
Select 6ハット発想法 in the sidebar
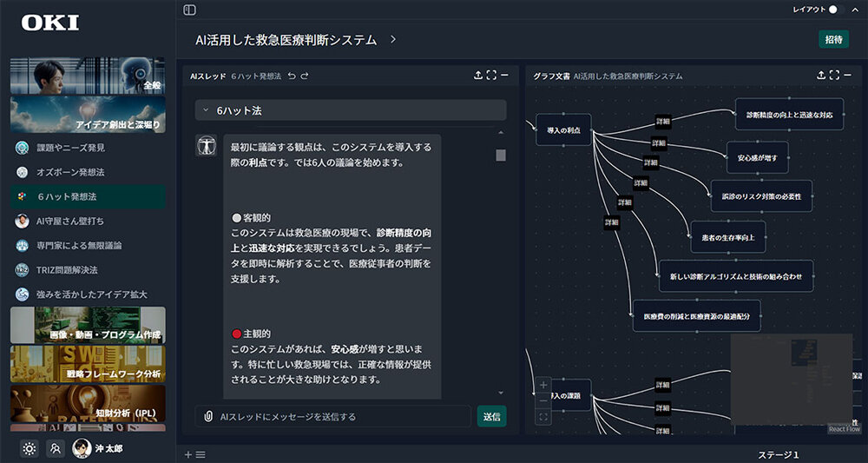67,196
